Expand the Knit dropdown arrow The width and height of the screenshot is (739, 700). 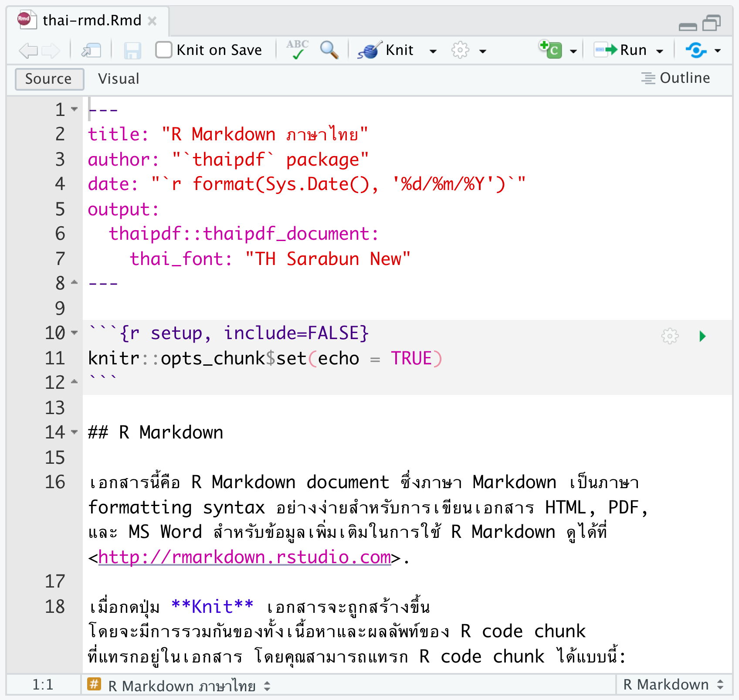point(433,51)
